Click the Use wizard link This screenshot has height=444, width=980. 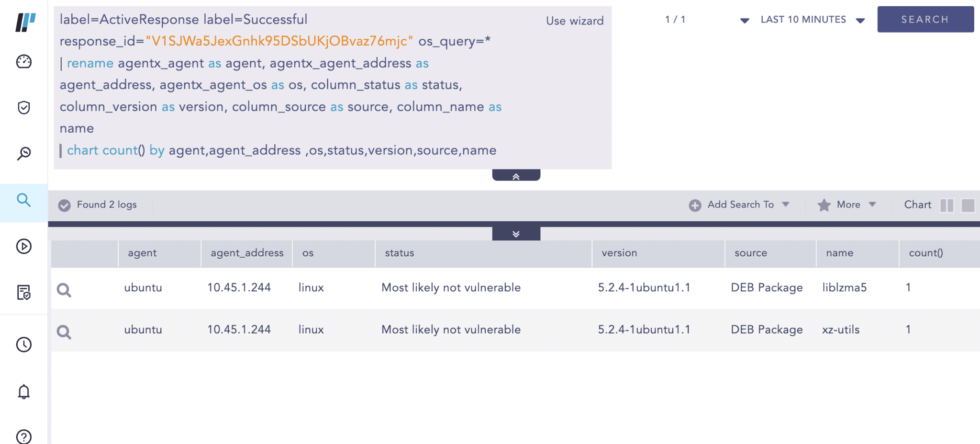tap(575, 21)
